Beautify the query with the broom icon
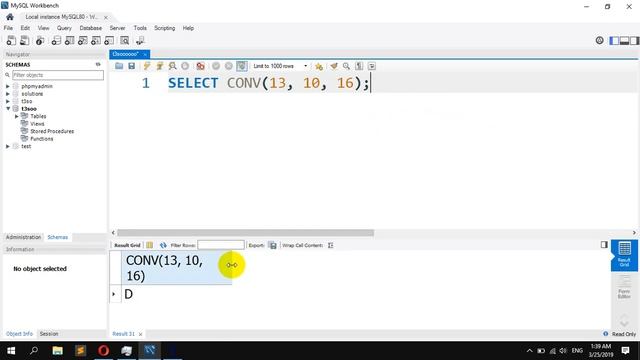This screenshot has width=640, height=360. pos(334,66)
